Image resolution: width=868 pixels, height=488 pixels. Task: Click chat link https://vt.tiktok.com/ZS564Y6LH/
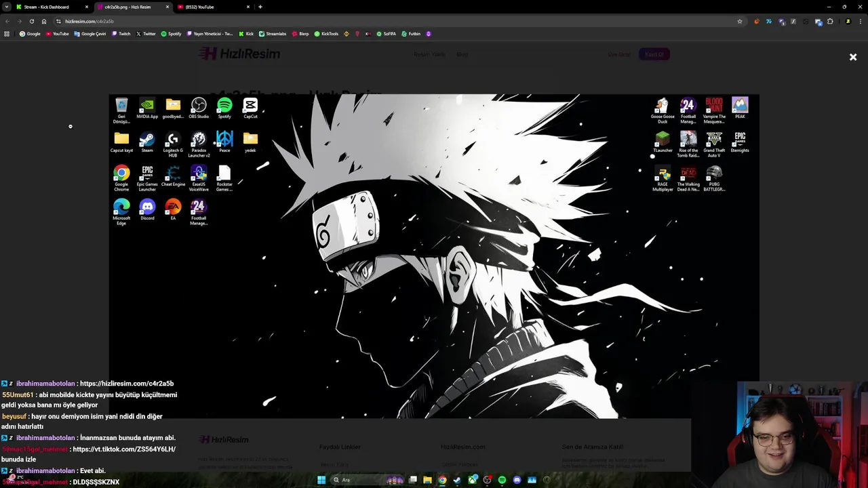click(124, 449)
